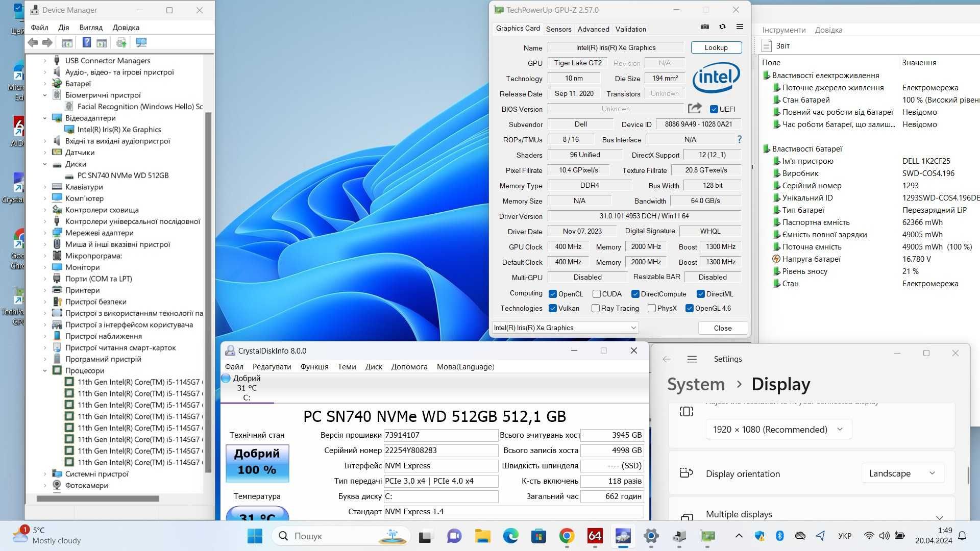Expand the Клавіатури tree node
Image resolution: width=980 pixels, height=551 pixels.
45,187
